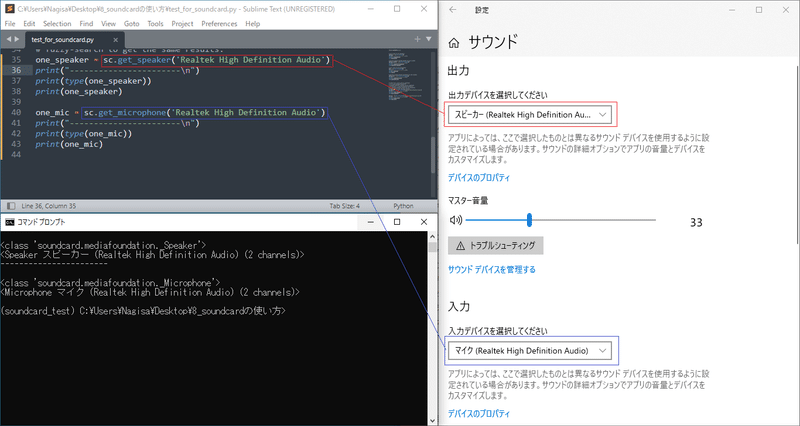
Task: Click Line 36, Column 35 status text
Action: (x=48, y=206)
